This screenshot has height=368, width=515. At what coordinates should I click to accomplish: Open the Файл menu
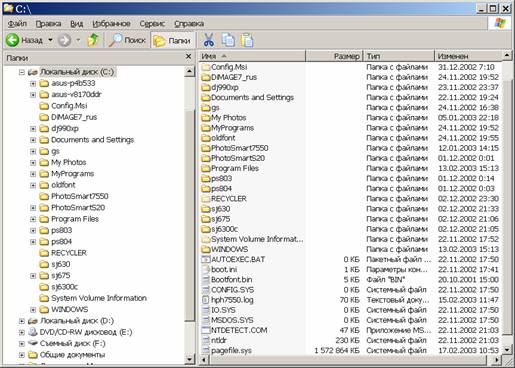(17, 24)
